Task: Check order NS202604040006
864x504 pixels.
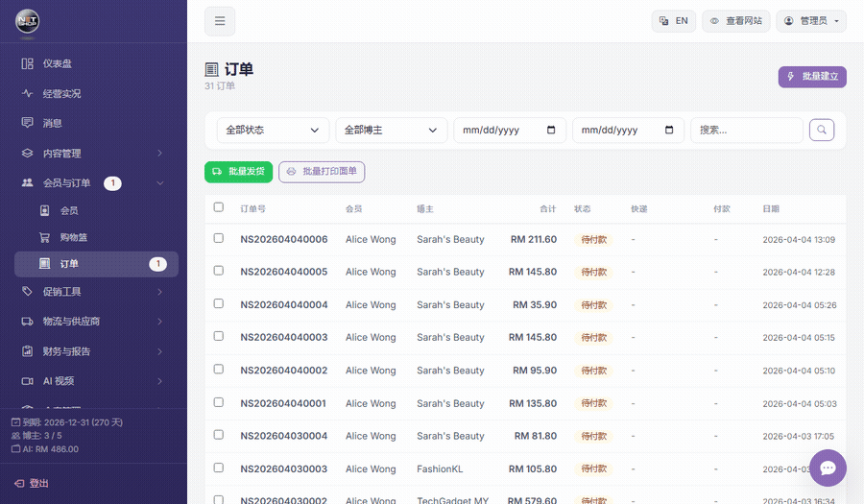Action: coord(219,238)
